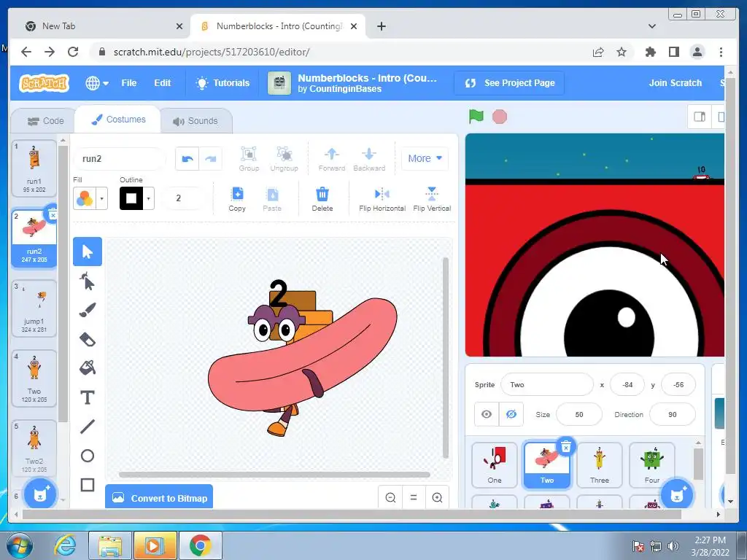
Task: Click the costume name field run2
Action: pyautogui.click(x=119, y=158)
